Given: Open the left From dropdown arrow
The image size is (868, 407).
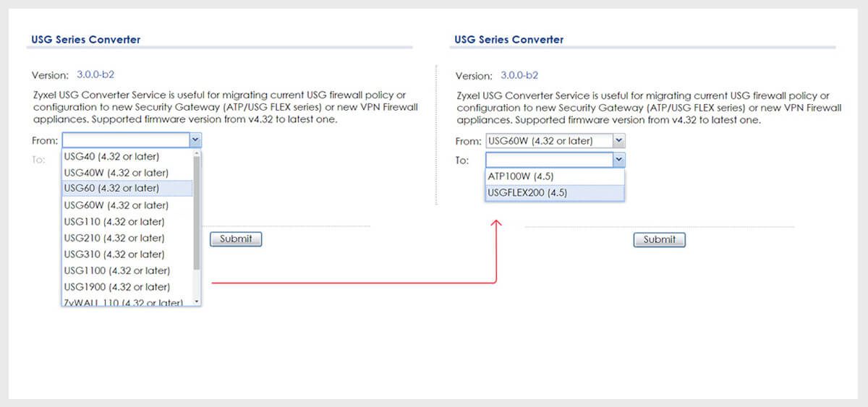Looking at the screenshot, I should coord(195,140).
